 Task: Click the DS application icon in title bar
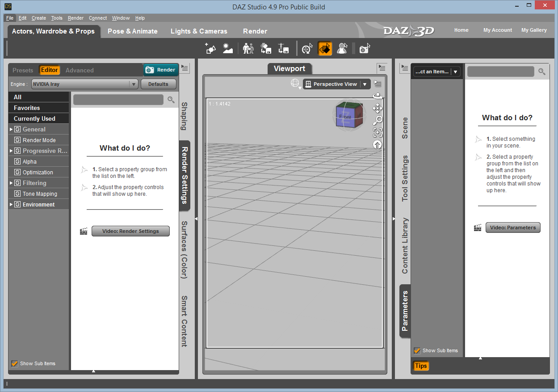8,6
